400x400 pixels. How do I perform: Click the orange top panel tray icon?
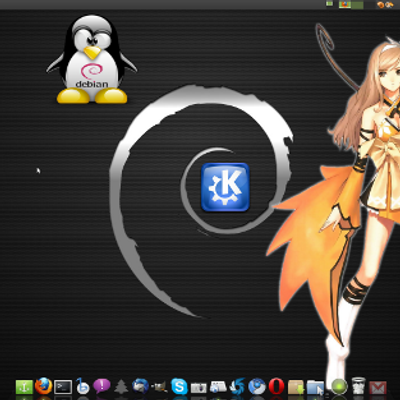pos(380,5)
